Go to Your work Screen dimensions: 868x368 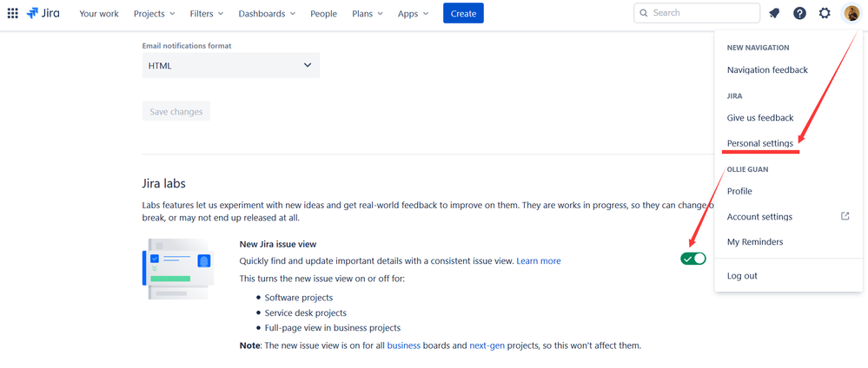tap(99, 14)
